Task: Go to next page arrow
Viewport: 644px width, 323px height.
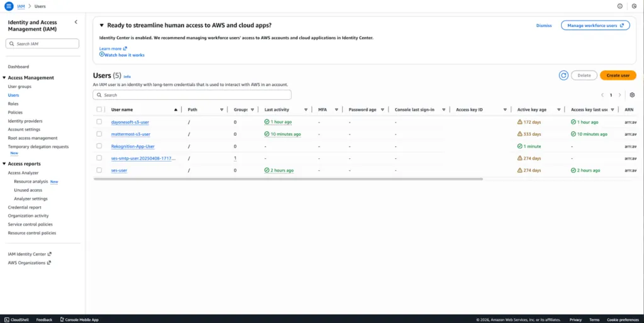Action: tap(619, 95)
